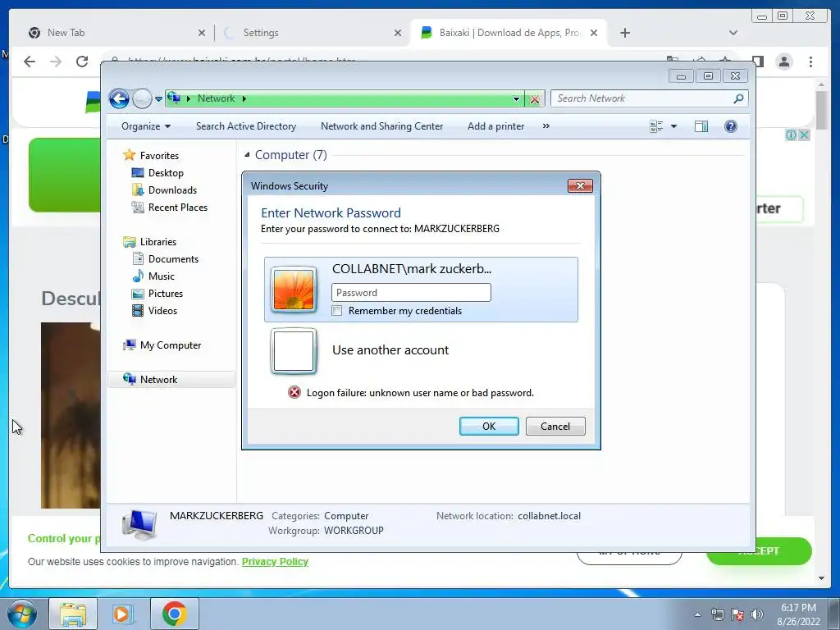The height and width of the screenshot is (630, 840).
Task: Open Chrome three-dot menu
Action: (810, 62)
